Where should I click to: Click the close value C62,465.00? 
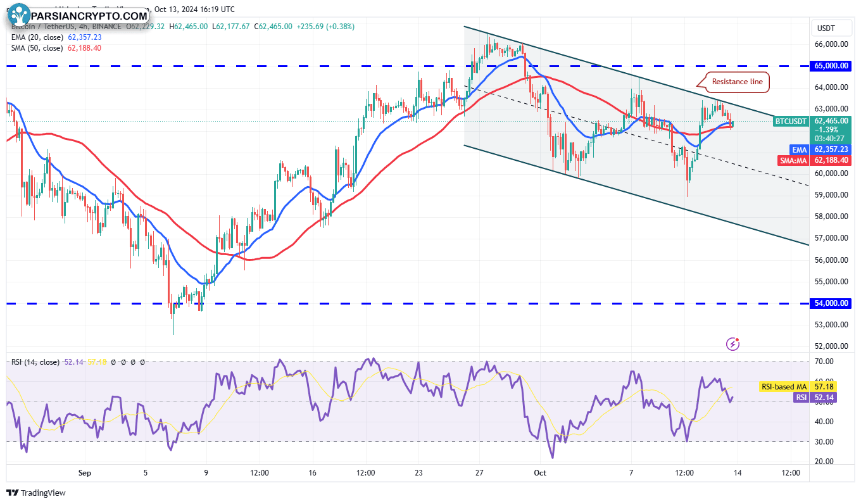click(273, 27)
